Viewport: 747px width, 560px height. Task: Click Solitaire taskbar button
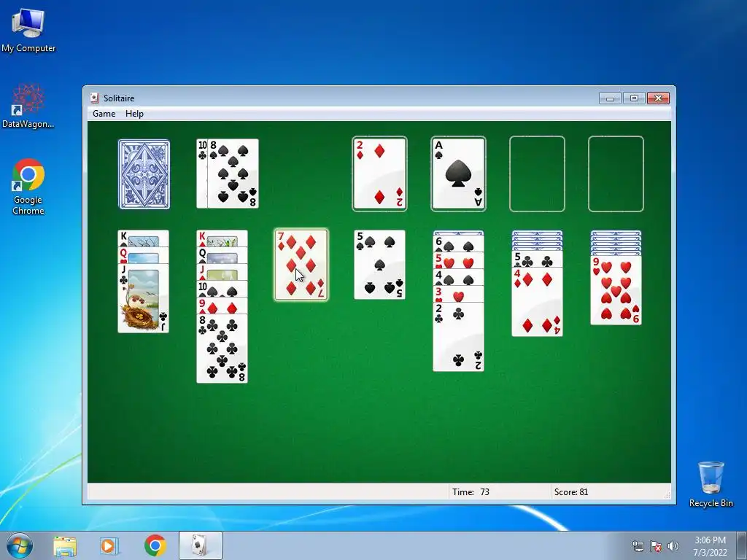[200, 545]
